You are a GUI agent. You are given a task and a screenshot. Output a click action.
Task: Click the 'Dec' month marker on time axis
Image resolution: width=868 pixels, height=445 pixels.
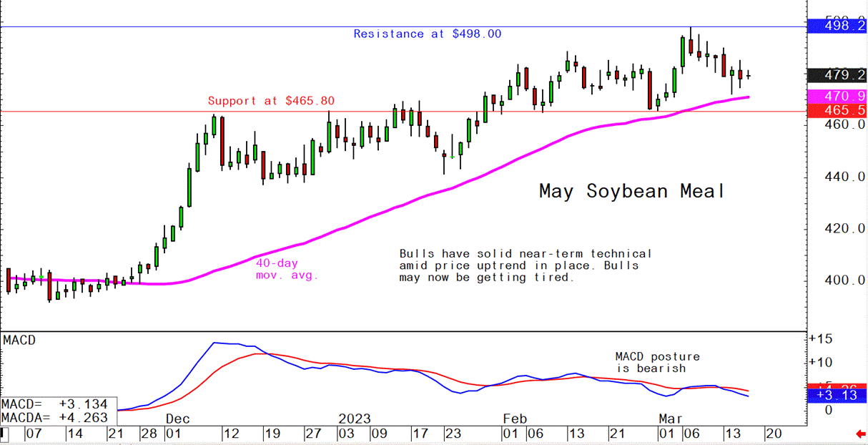tap(179, 417)
